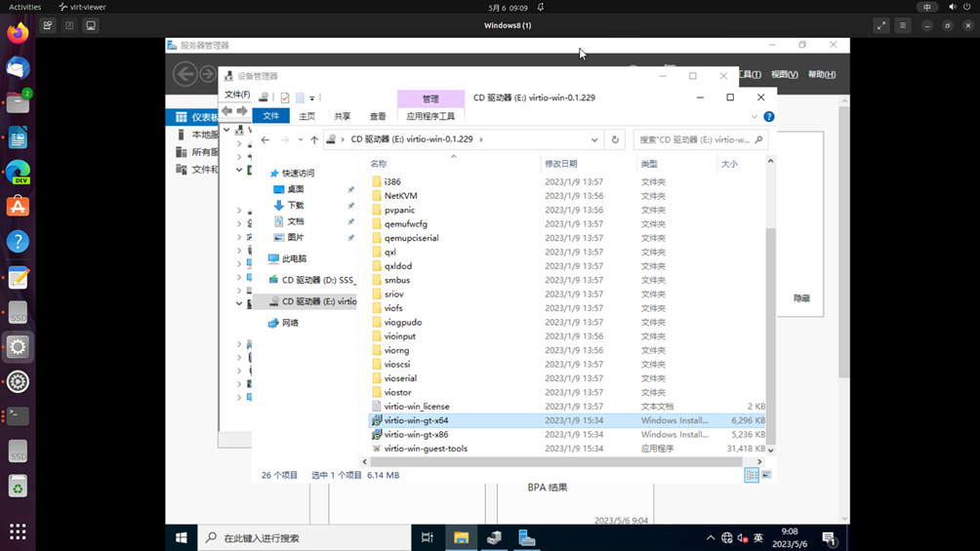Switch to large icons view layout
This screenshot has height=551, width=980.
point(766,475)
